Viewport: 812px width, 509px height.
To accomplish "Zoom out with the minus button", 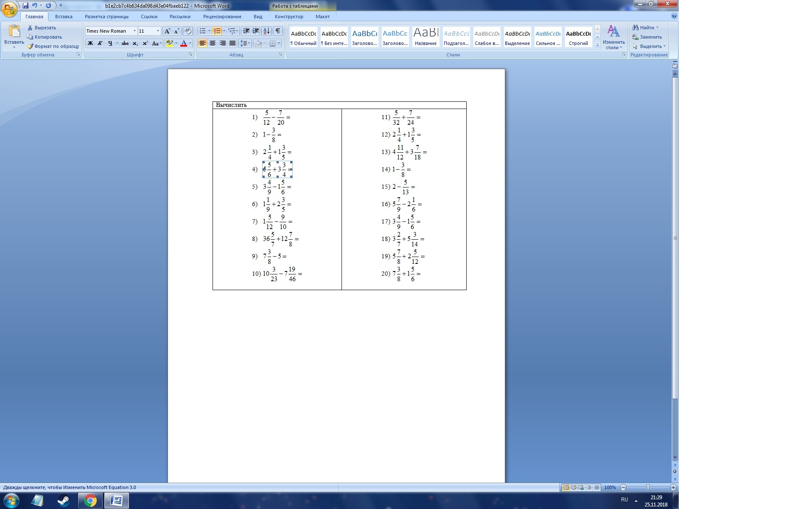I will coord(623,487).
